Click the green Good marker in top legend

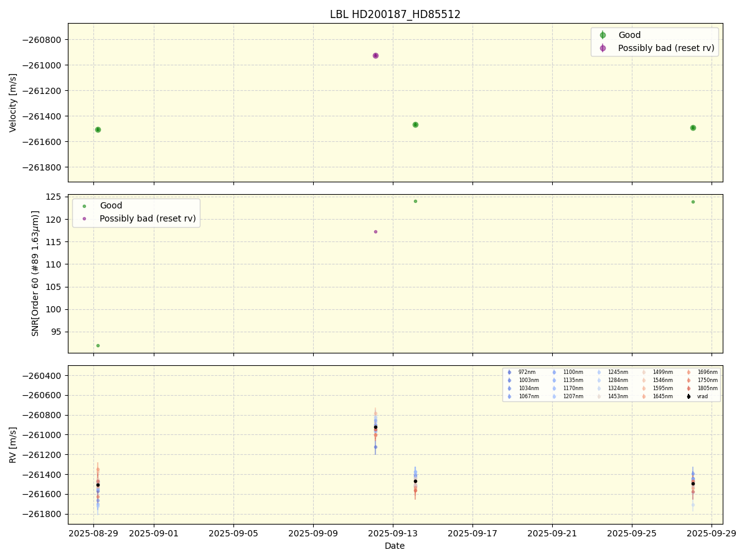coord(603,35)
